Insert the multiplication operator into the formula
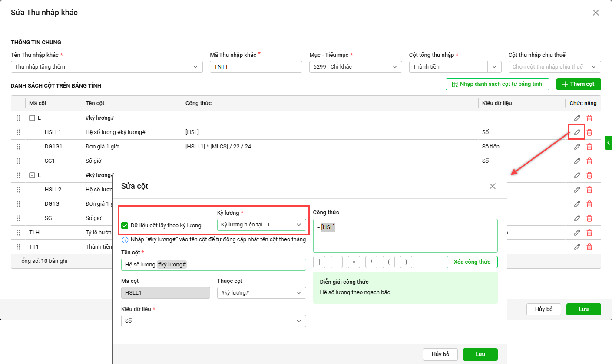The height and width of the screenshot is (364, 612). click(x=354, y=262)
